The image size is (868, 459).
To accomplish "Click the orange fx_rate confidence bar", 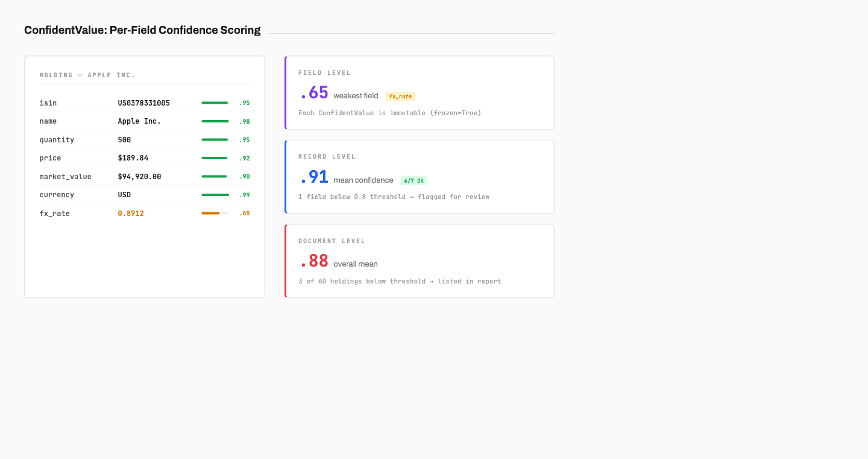I will (215, 213).
